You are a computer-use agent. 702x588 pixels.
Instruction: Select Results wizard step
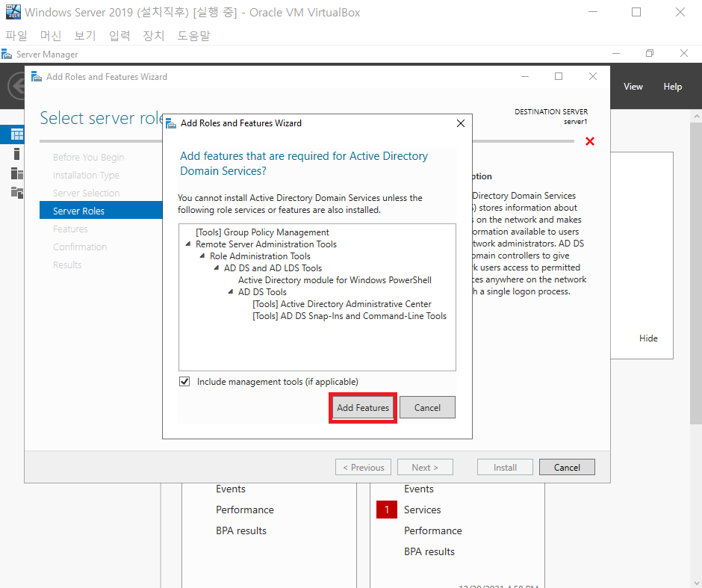coord(67,264)
